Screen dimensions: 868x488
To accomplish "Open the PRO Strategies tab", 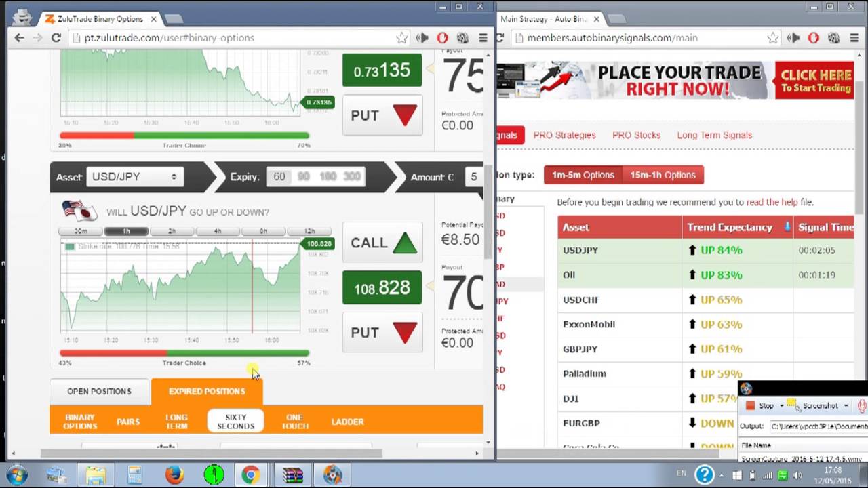I will pyautogui.click(x=564, y=135).
